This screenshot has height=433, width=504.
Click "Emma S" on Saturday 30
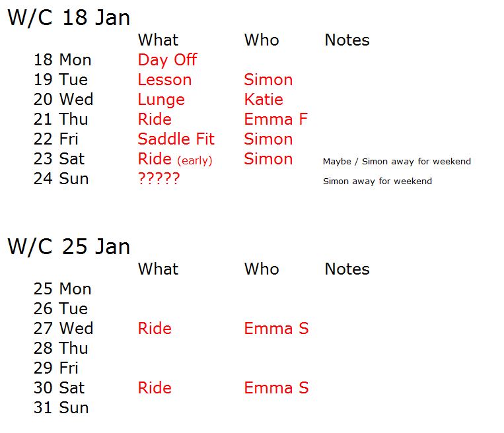(x=276, y=388)
